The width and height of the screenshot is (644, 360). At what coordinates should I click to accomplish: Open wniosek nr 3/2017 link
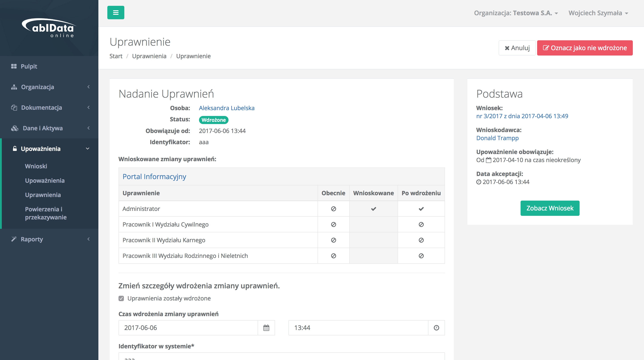tap(522, 116)
